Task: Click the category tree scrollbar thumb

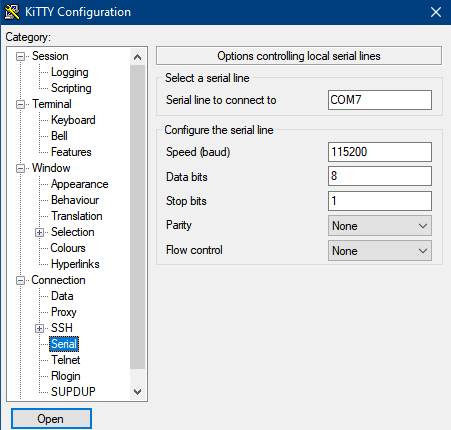Action: click(x=137, y=217)
